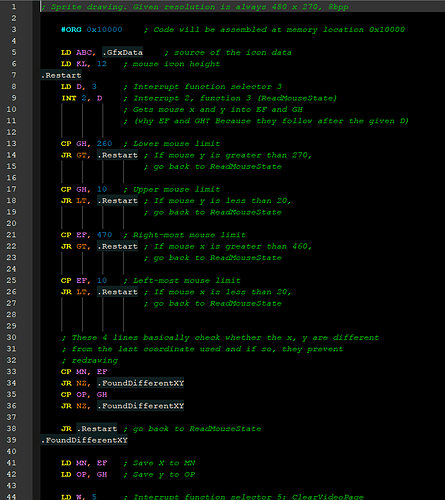The image size is (445, 500).
Task: Click the '; Interrupt function selector 3' comment
Action: [202, 87]
